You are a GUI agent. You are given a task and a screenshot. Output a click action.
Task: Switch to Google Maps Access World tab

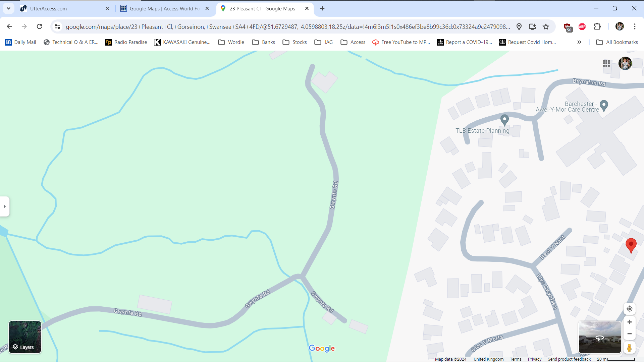pyautogui.click(x=164, y=9)
